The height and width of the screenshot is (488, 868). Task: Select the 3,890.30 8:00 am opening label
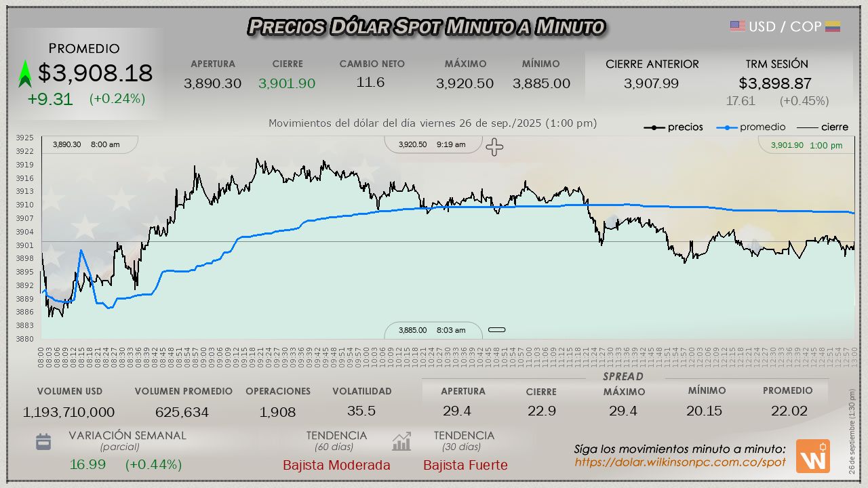pos(86,144)
